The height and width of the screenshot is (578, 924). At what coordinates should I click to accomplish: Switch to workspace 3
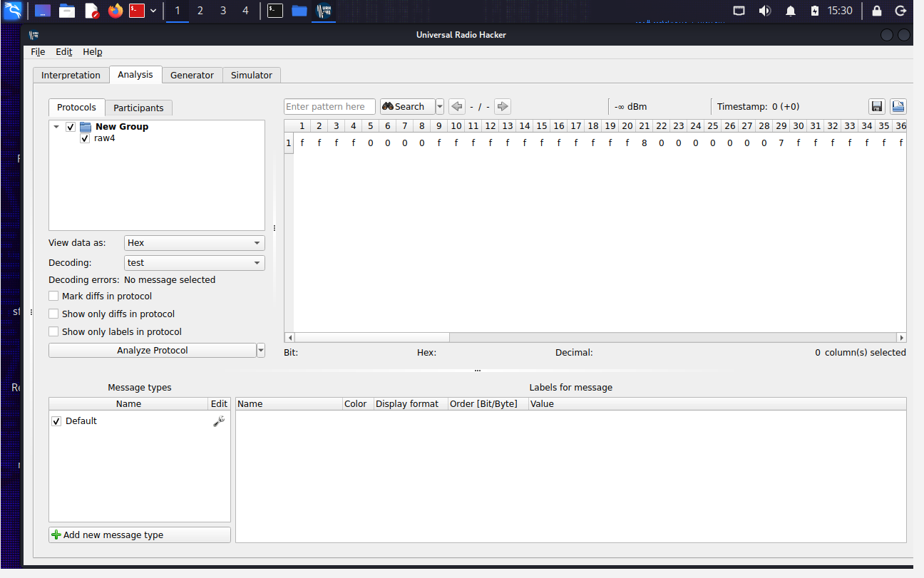coord(223,11)
